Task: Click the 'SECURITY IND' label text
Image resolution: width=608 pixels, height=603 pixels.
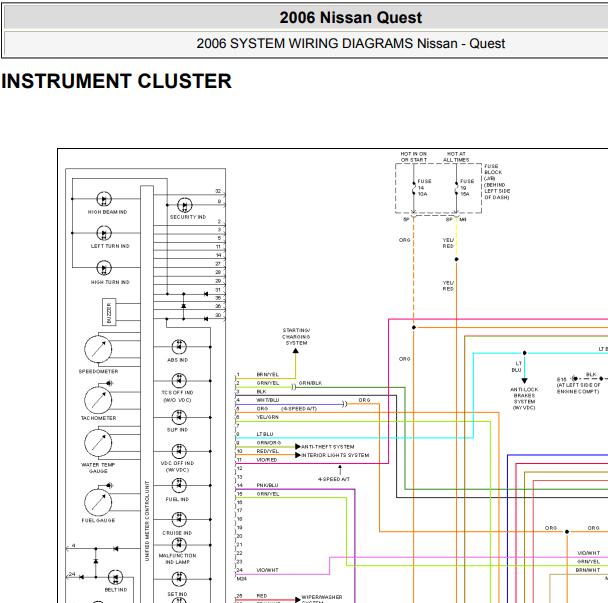Action: tap(188, 217)
